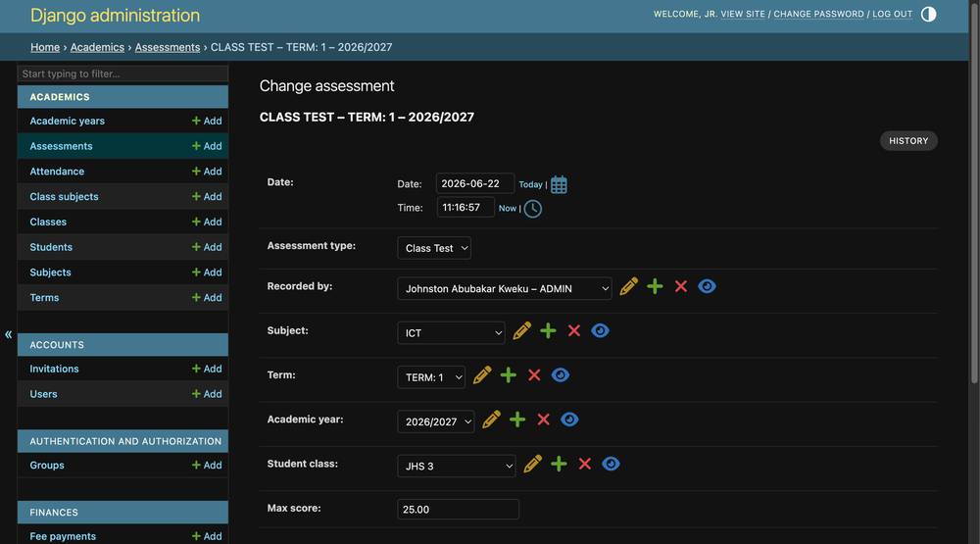Click Add next to Students

[207, 247]
